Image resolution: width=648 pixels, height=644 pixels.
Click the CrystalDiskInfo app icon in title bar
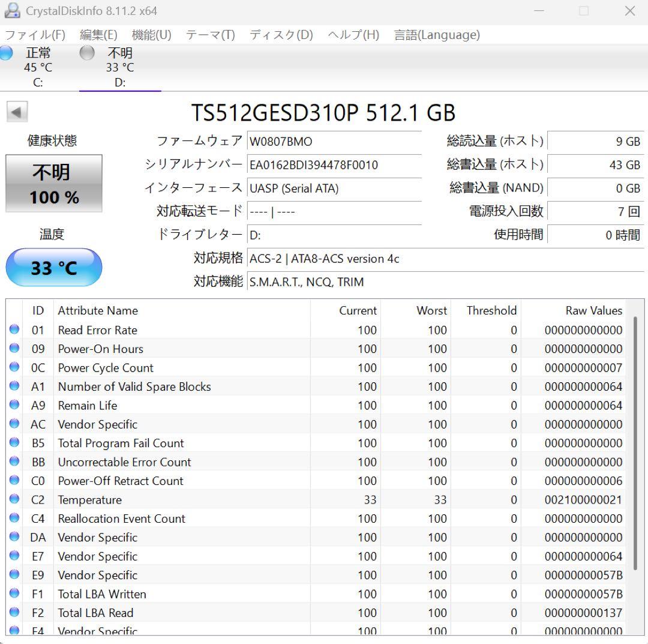(x=11, y=10)
